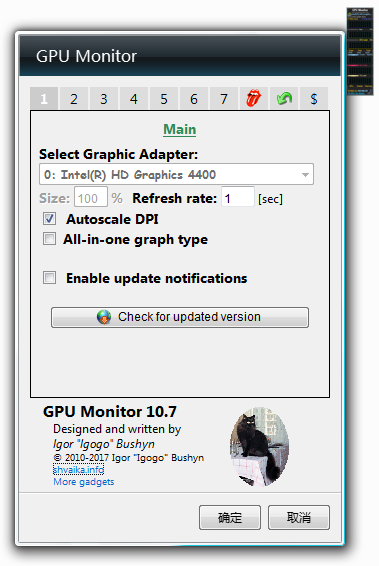Click the black cat photo

[259, 447]
